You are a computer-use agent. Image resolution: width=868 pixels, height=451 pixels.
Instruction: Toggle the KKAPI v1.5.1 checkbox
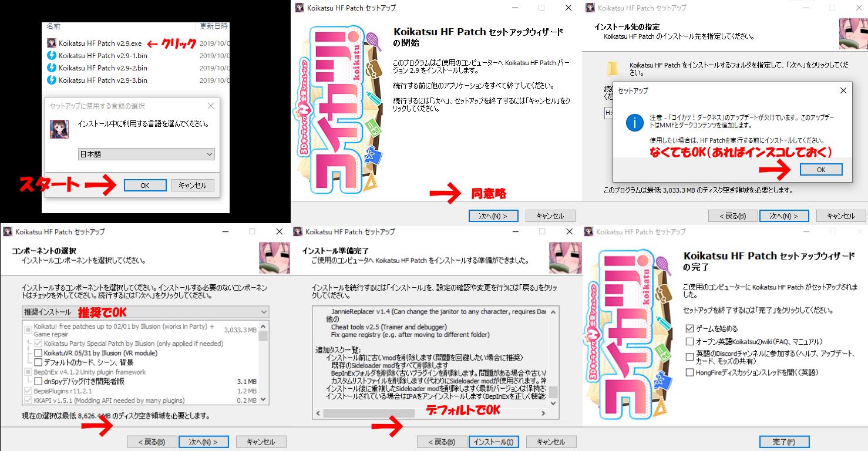28,400
